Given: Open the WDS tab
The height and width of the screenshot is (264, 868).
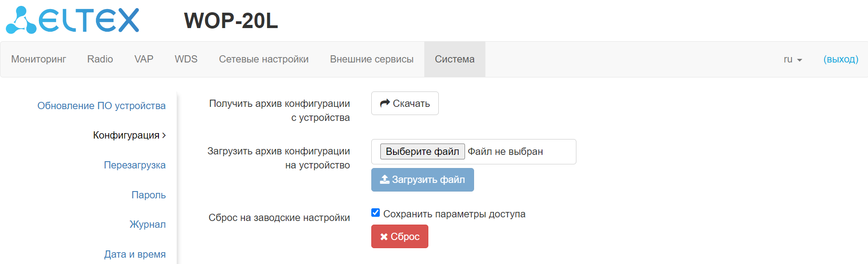Looking at the screenshot, I should pos(186,59).
